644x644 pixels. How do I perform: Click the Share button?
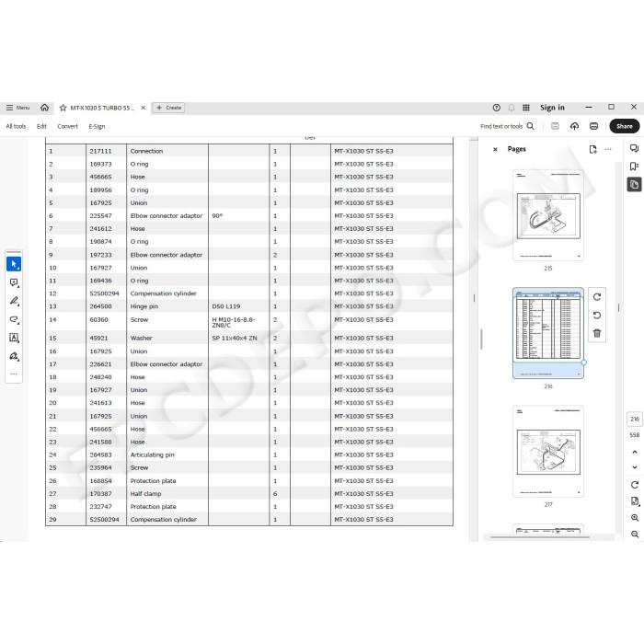click(625, 126)
